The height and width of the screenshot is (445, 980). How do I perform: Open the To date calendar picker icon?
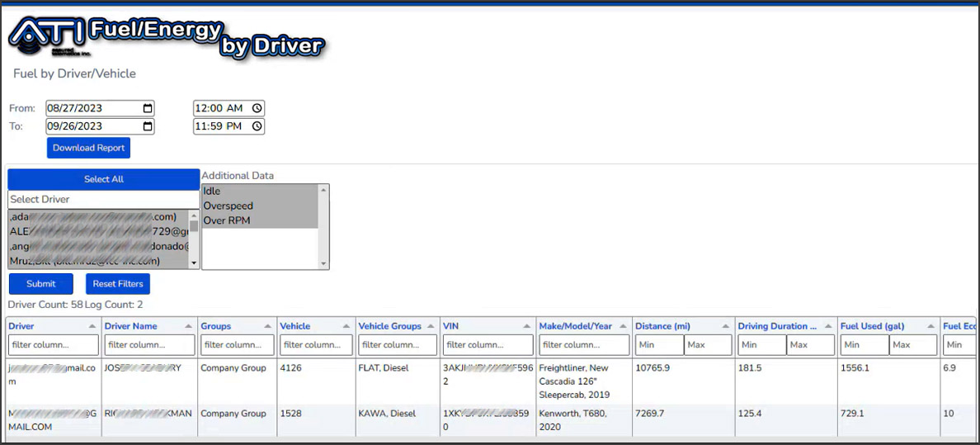click(x=148, y=126)
